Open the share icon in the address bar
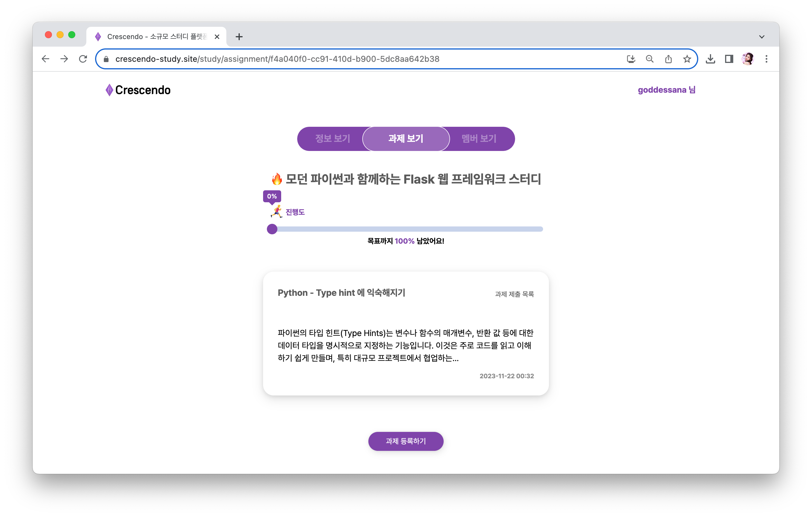812x517 pixels. point(668,59)
